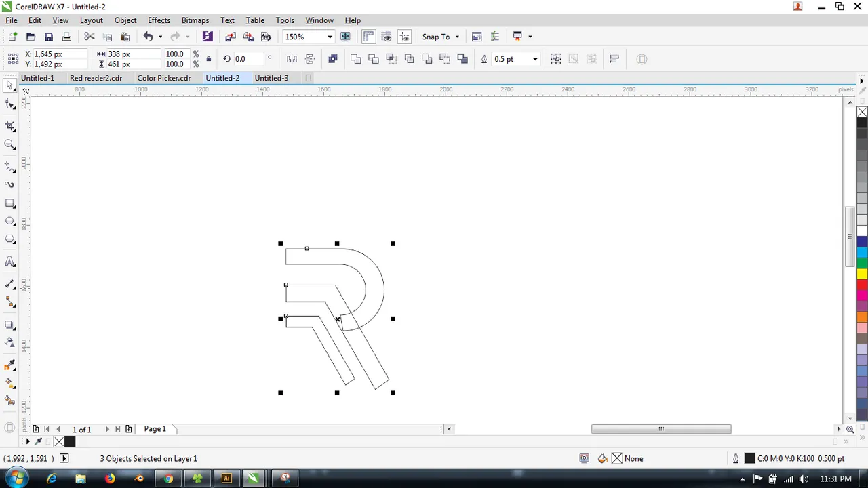The image size is (868, 488).
Task: Click the Print icon
Action: point(66,37)
